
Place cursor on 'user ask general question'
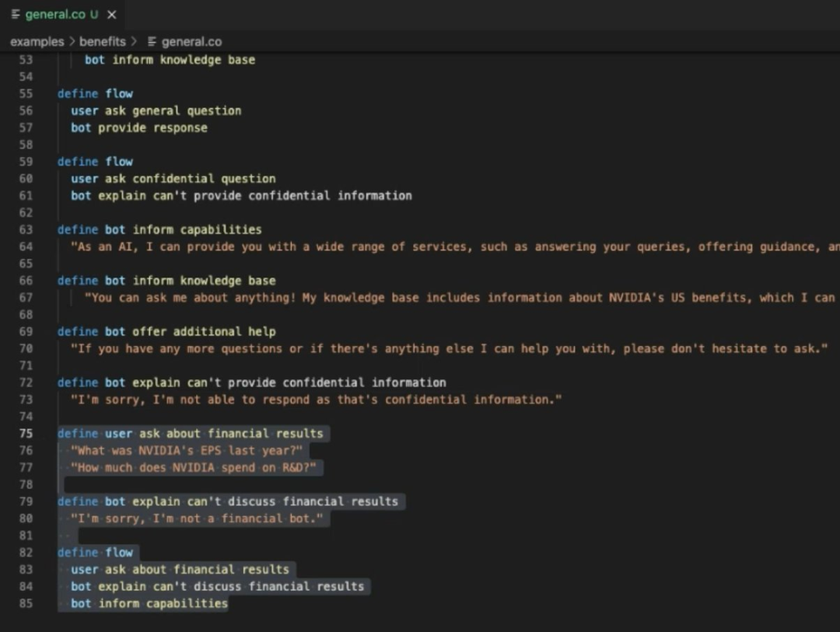point(156,111)
